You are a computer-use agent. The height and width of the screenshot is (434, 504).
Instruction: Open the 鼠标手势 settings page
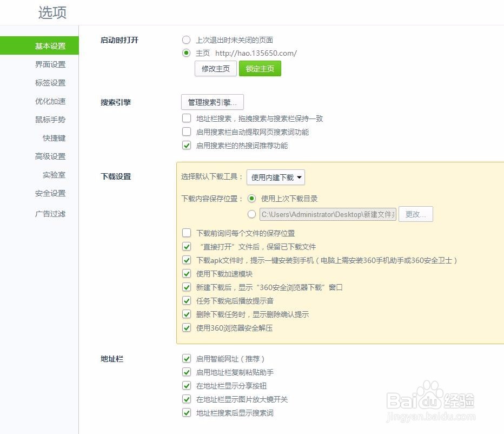coord(50,119)
